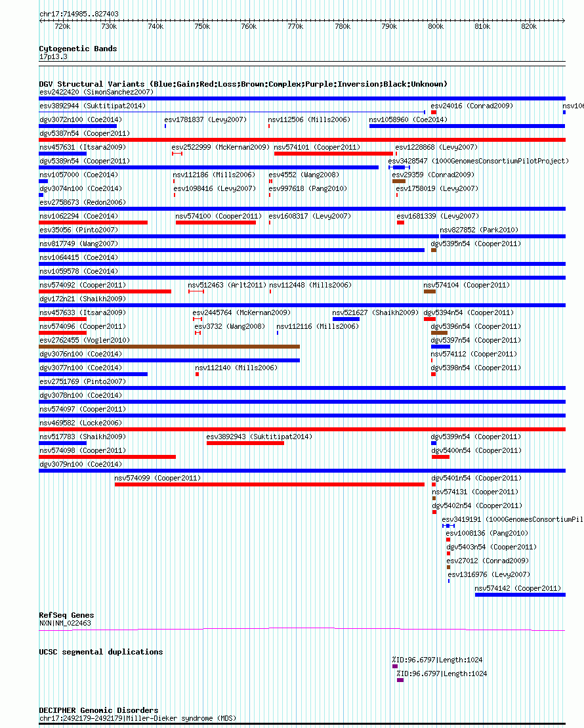Select esv2751769 (Pinto2007) label
The width and height of the screenshot is (584, 728).
pos(83,381)
